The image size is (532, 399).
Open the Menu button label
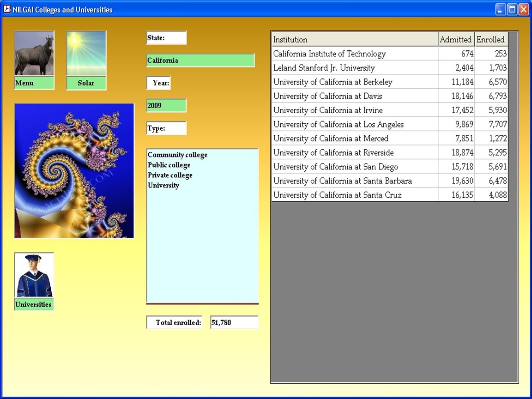tap(34, 83)
